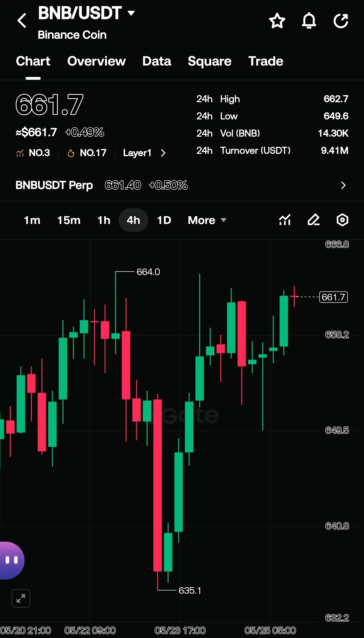Select the 1h timeframe
364x638 pixels.
click(x=104, y=220)
